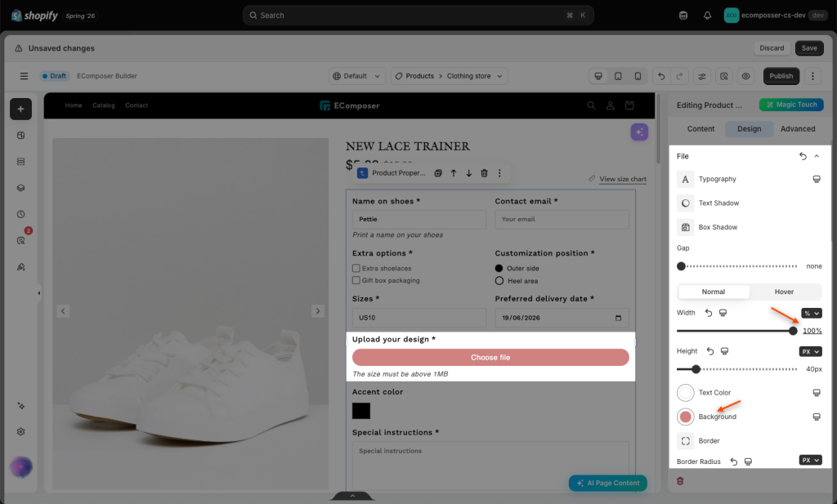Collapse the left sidebar arrow

tap(39, 292)
